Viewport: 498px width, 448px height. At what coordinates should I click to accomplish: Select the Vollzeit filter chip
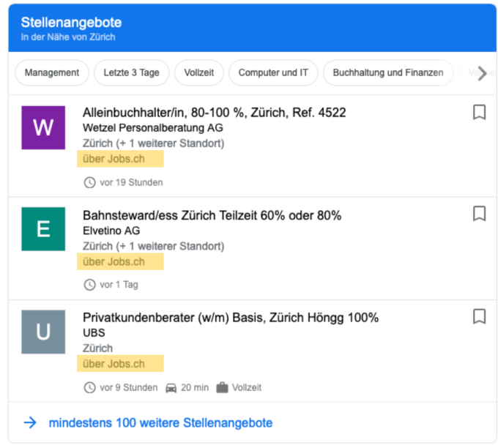click(x=199, y=72)
